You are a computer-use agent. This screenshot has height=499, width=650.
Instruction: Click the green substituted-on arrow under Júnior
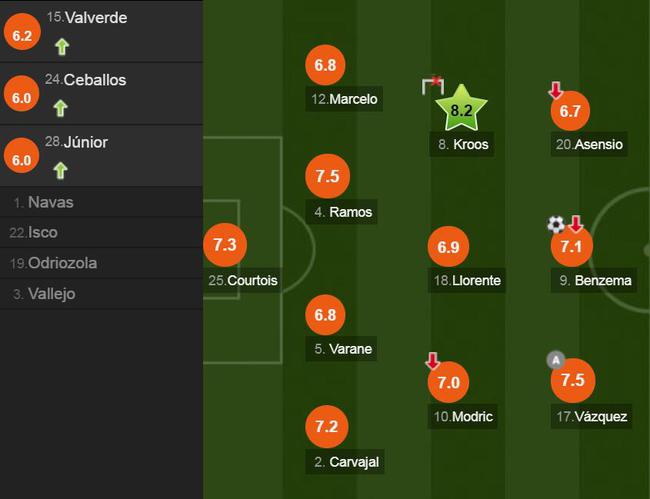61,171
